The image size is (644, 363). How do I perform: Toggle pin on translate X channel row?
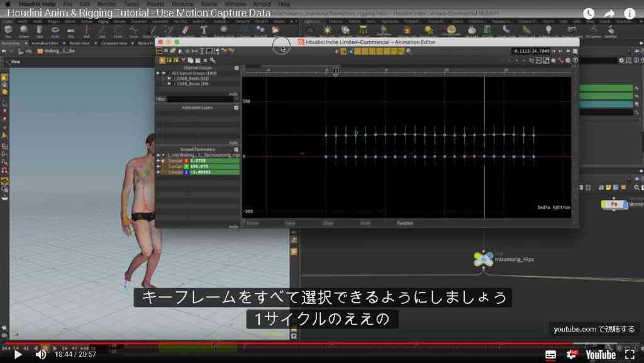coord(158,161)
